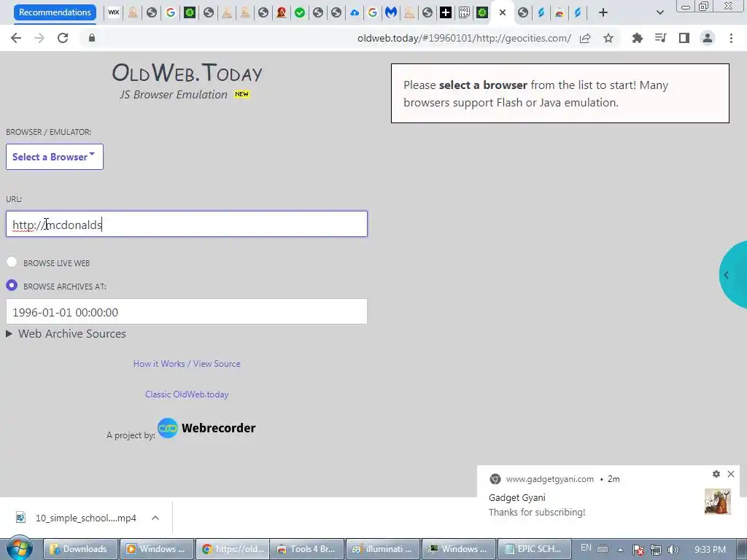747x560 pixels.
Task: Click the NEW badge beside JS Browser Emulation
Action: point(241,94)
